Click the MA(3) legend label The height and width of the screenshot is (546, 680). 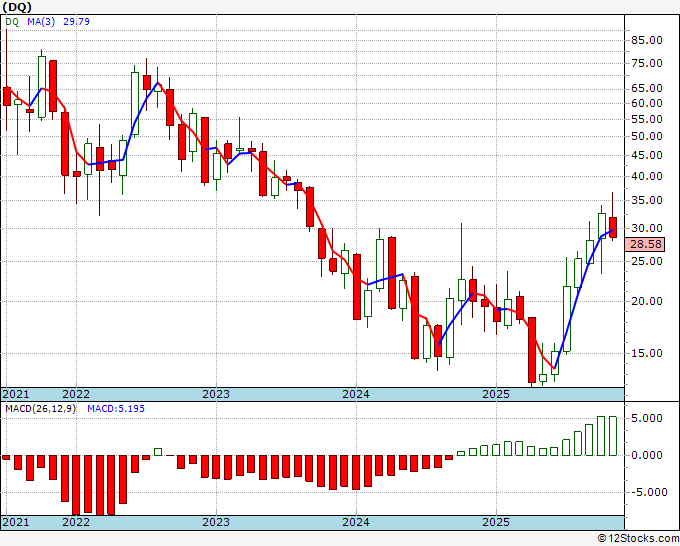pyautogui.click(x=41, y=22)
